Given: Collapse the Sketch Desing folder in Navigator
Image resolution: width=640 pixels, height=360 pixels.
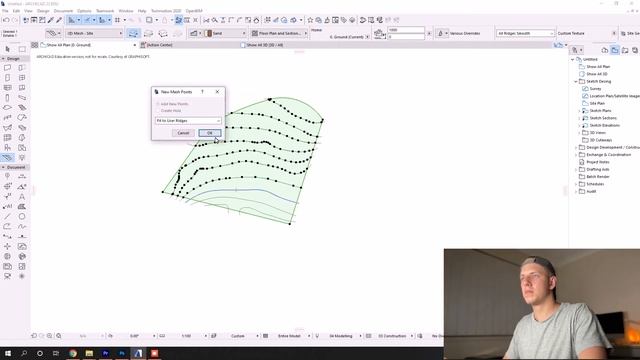Looking at the screenshot, I should pos(576,82).
